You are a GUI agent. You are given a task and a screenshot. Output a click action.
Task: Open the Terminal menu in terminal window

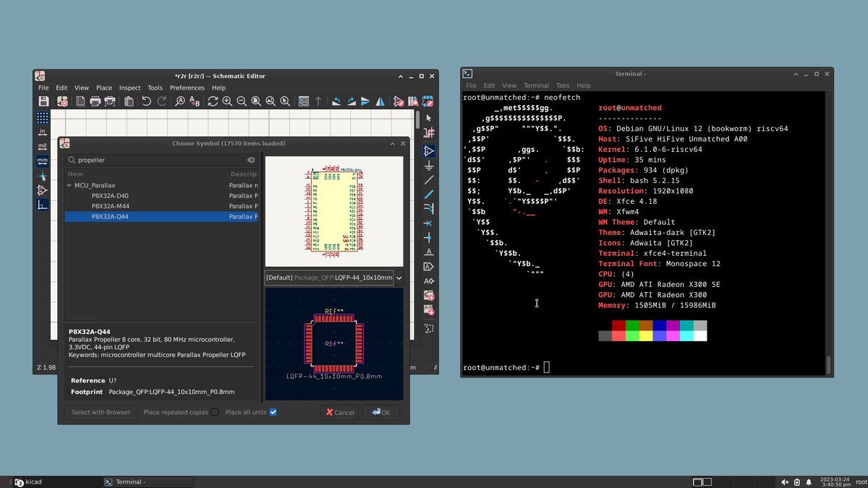coord(537,85)
